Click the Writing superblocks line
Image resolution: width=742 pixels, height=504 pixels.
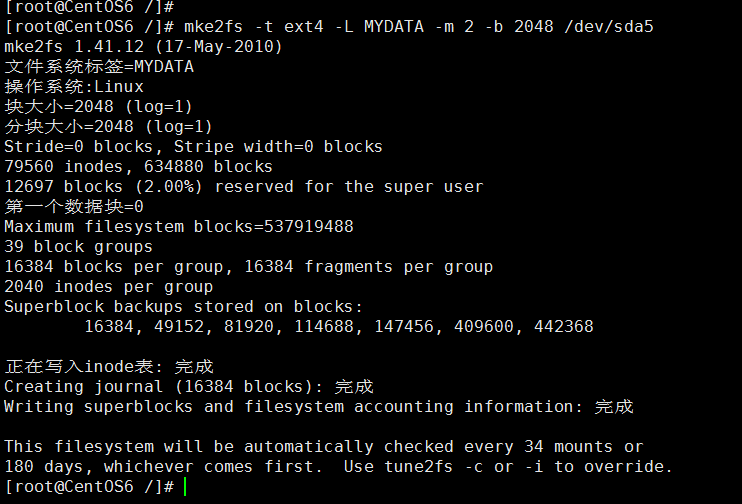[318, 407]
